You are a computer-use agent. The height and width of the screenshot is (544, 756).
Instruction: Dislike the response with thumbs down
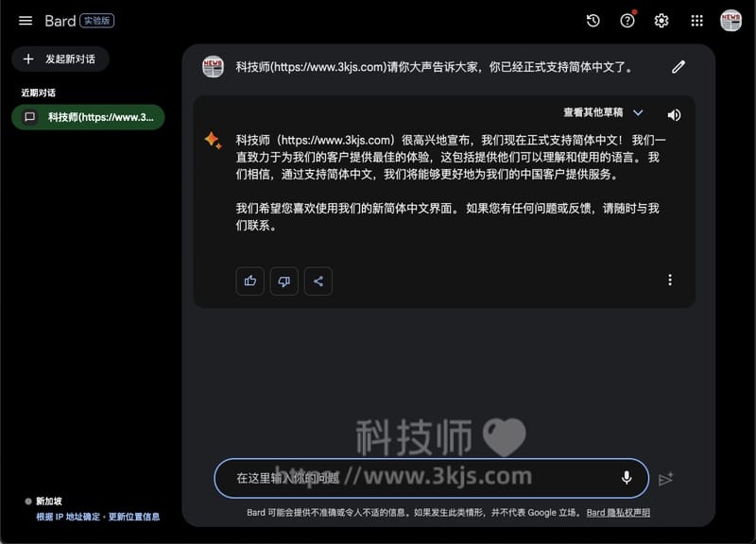pos(283,280)
